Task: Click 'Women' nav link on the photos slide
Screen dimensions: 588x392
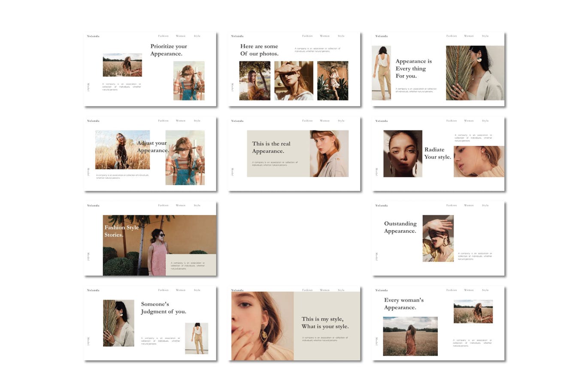Action: point(324,36)
